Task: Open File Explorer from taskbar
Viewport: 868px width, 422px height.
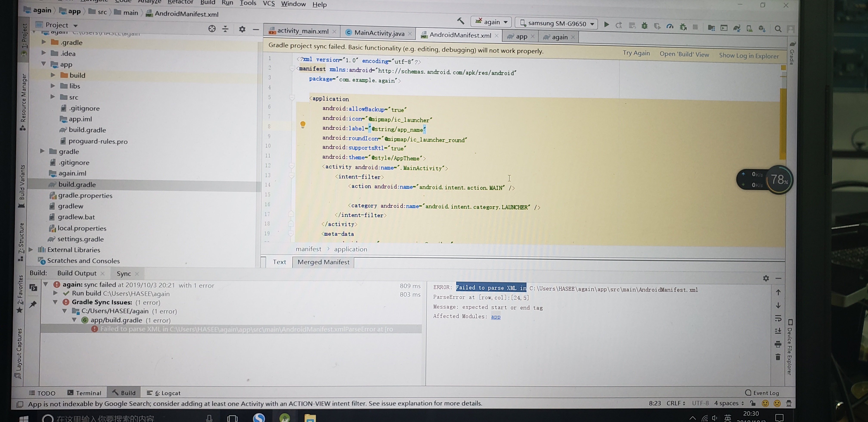Action: 310,418
